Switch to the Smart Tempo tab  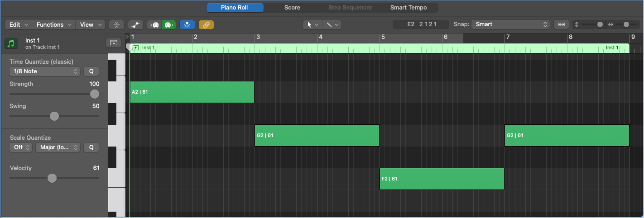409,8
